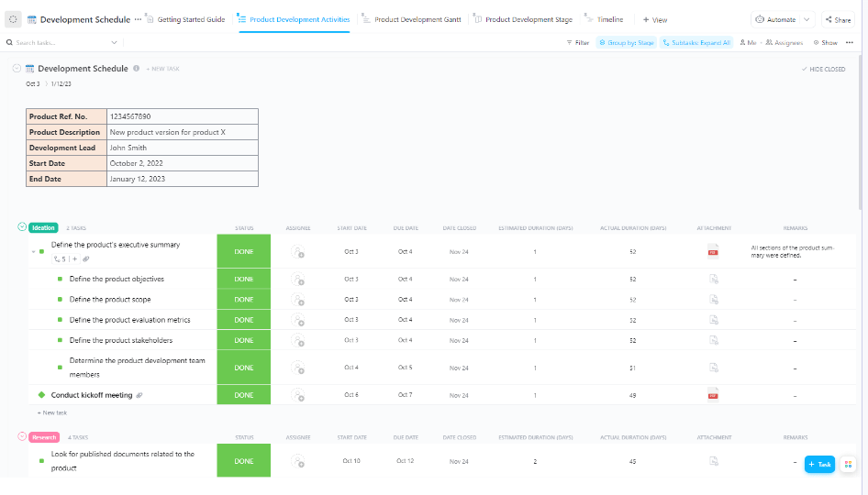Click the subtask count icon showing 5
The image size is (868, 495).
coord(60,258)
